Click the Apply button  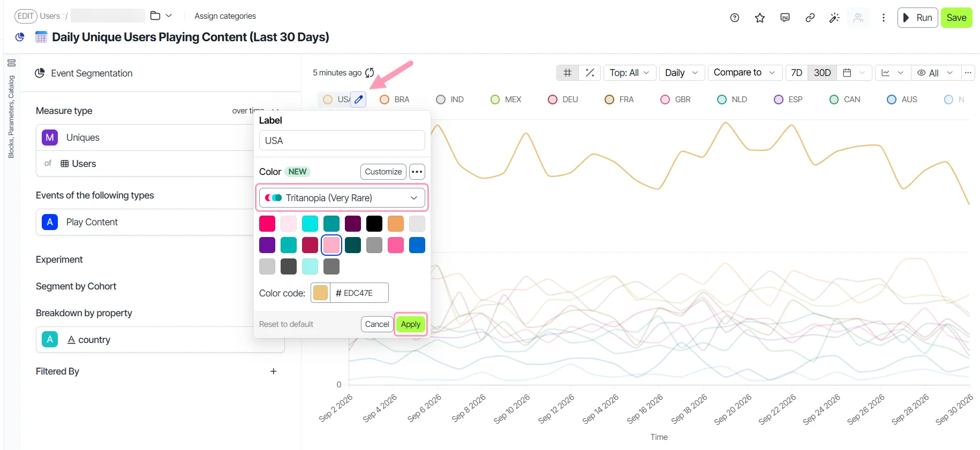tap(411, 324)
